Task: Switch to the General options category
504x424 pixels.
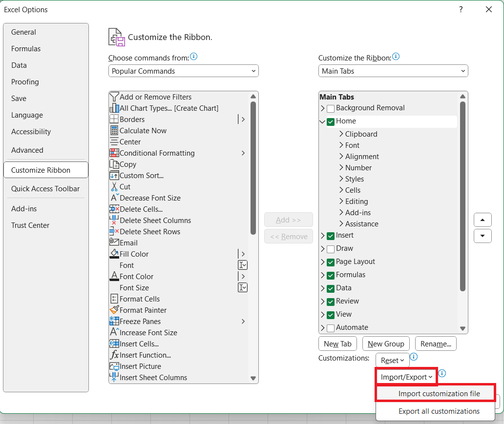Action: pos(45,32)
